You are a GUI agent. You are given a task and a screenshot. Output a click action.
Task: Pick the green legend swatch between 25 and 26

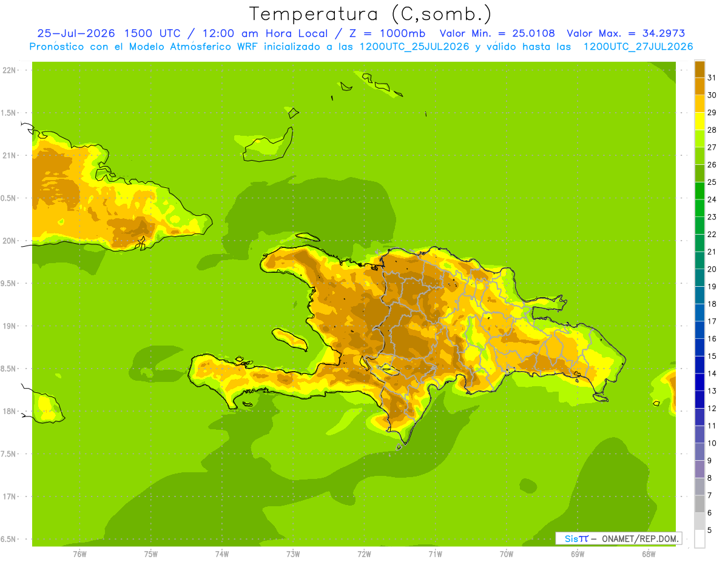coord(699,173)
